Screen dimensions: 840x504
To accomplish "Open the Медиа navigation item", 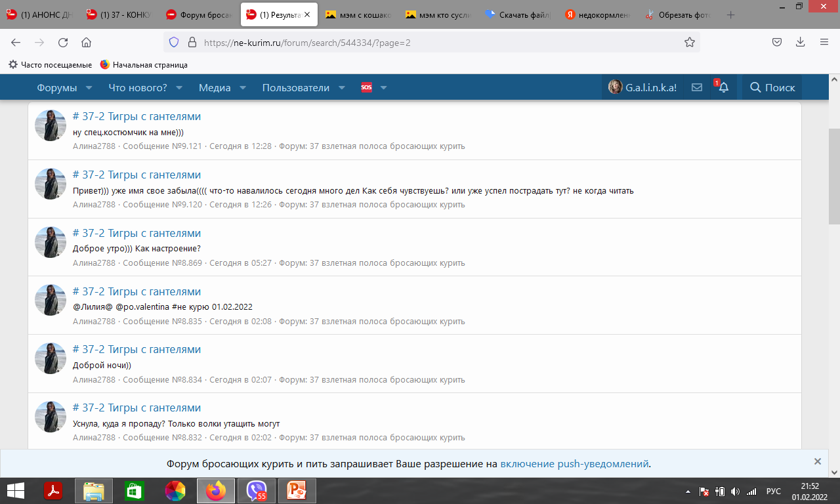I will [x=215, y=87].
